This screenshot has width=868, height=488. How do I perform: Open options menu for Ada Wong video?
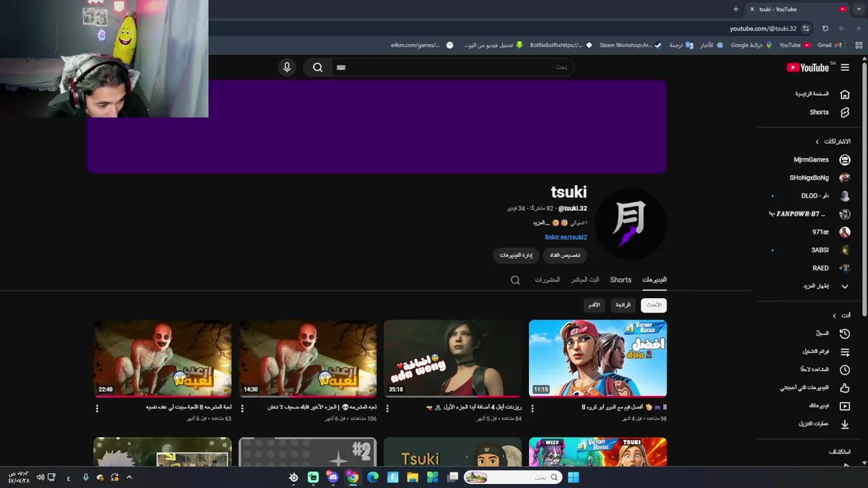pos(387,408)
